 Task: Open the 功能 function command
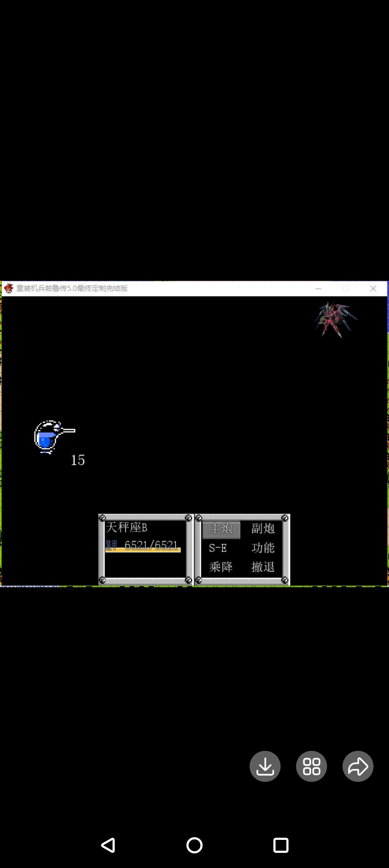click(263, 548)
